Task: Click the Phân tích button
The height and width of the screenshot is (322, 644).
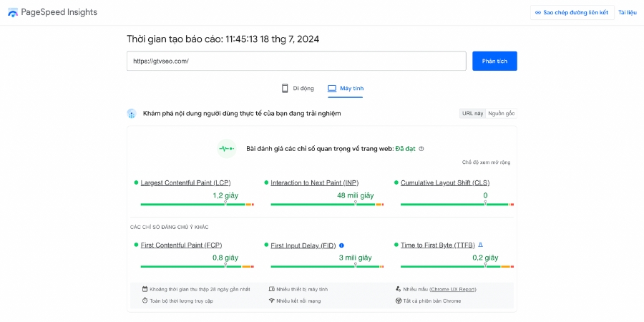Action: [494, 61]
